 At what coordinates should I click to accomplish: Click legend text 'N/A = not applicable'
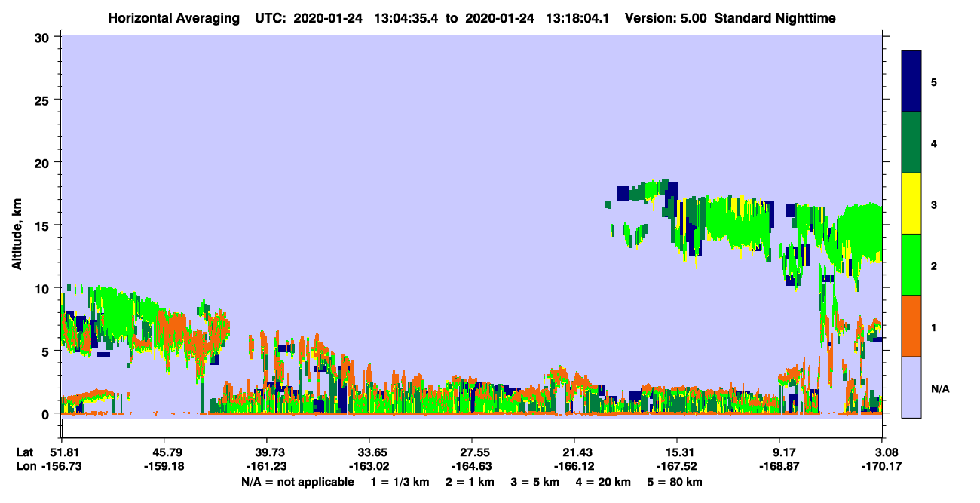point(297,482)
